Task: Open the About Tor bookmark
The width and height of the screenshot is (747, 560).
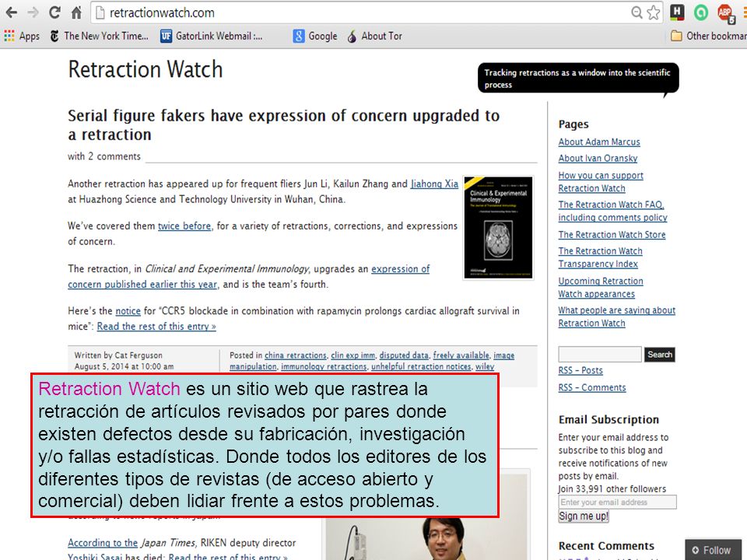Action: [x=374, y=37]
